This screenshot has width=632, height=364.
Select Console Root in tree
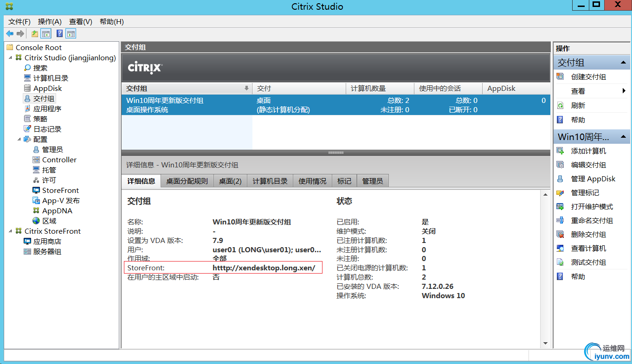(39, 48)
